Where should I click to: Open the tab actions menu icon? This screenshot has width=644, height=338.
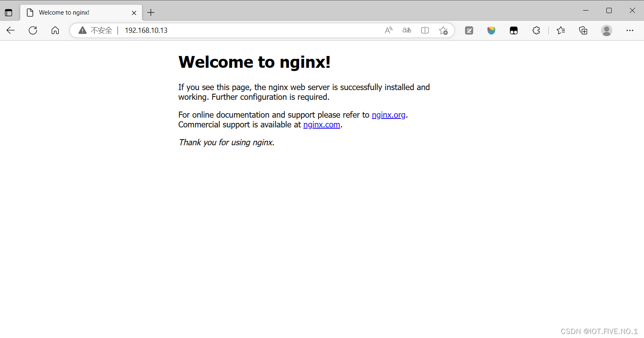pyautogui.click(x=9, y=13)
